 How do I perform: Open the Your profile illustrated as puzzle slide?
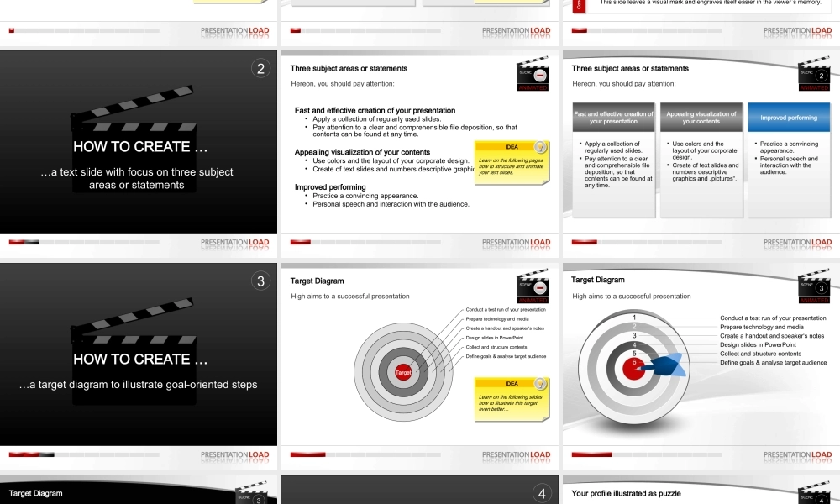701,494
